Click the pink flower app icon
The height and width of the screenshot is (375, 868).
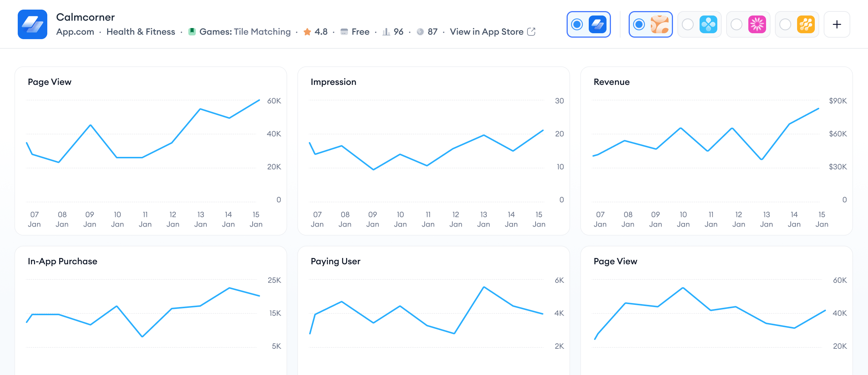pyautogui.click(x=757, y=24)
